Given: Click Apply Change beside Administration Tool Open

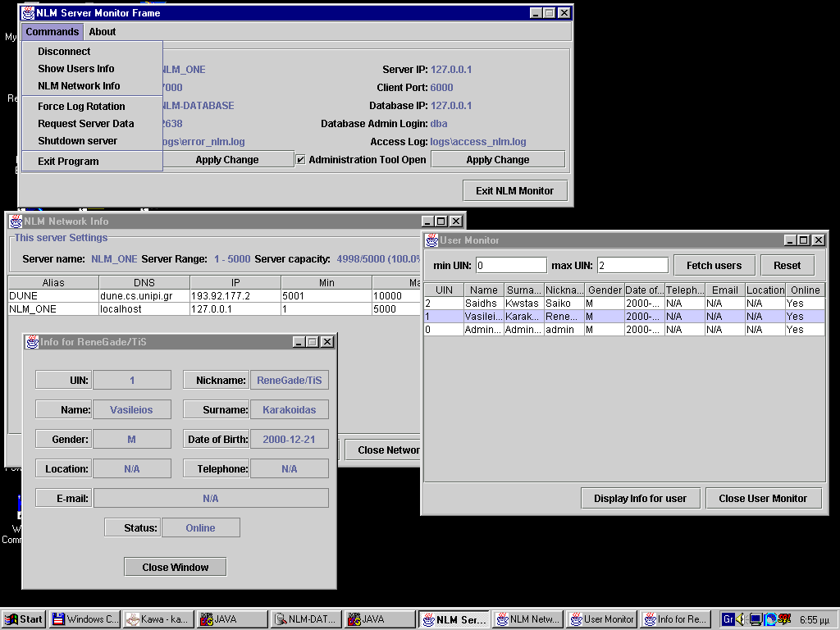Looking at the screenshot, I should coord(498,160).
